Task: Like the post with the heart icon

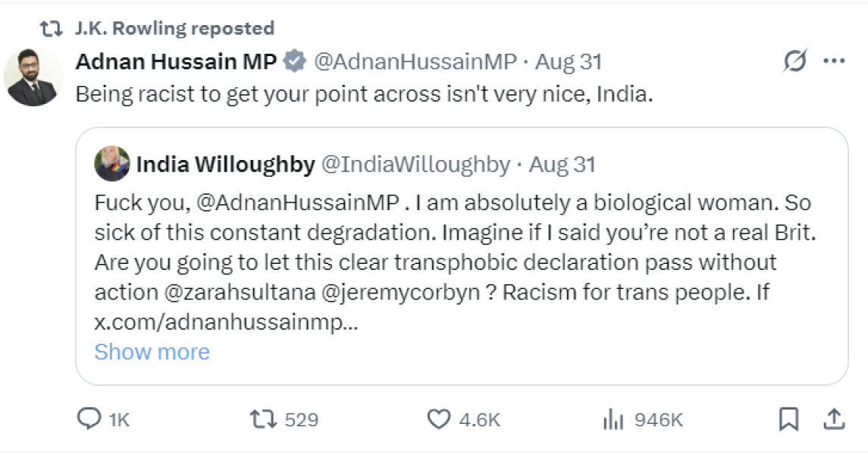Action: click(439, 419)
